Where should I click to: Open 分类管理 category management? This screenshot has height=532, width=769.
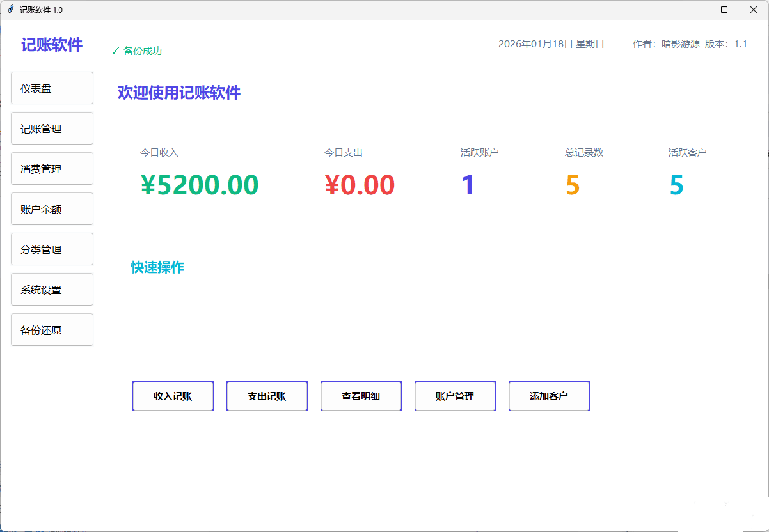[x=52, y=249]
